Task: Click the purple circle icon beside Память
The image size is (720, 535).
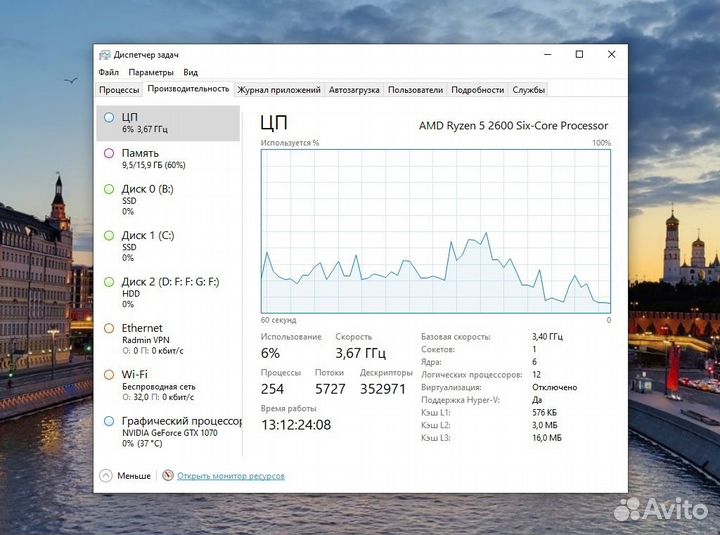Action: click(109, 153)
